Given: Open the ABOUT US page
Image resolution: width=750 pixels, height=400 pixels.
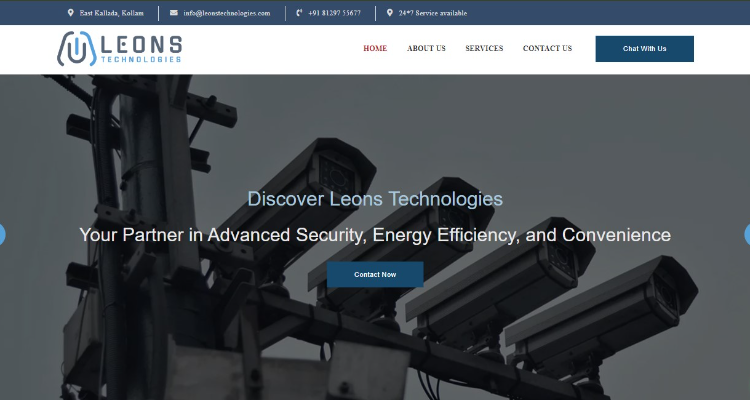Looking at the screenshot, I should 426,48.
